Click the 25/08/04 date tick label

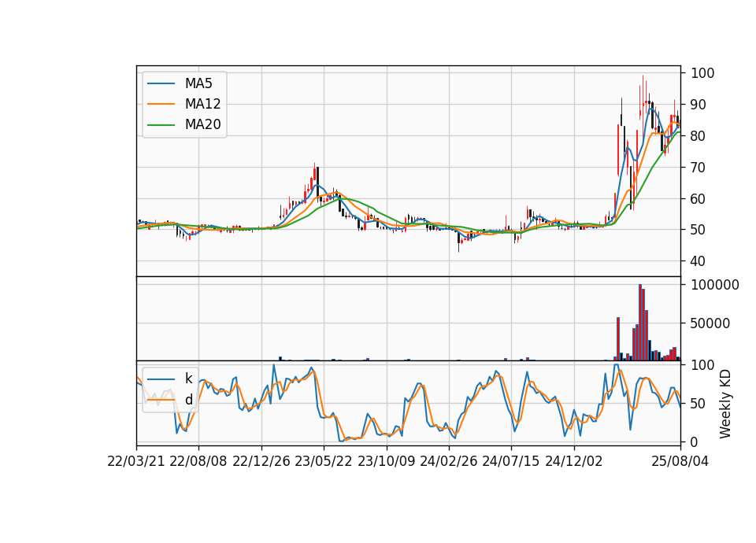(x=680, y=461)
